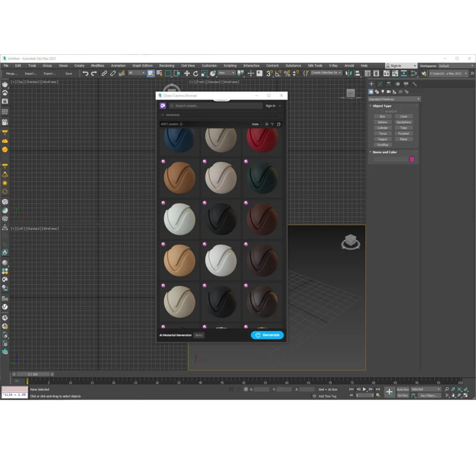Select the Move transform tool
The width and height of the screenshot is (476, 476).
point(187,73)
